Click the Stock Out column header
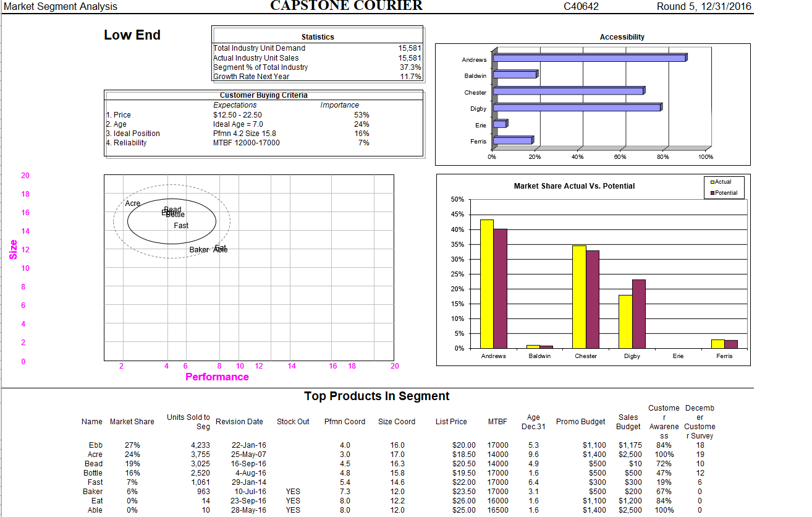This screenshot has width=812, height=517. click(293, 422)
